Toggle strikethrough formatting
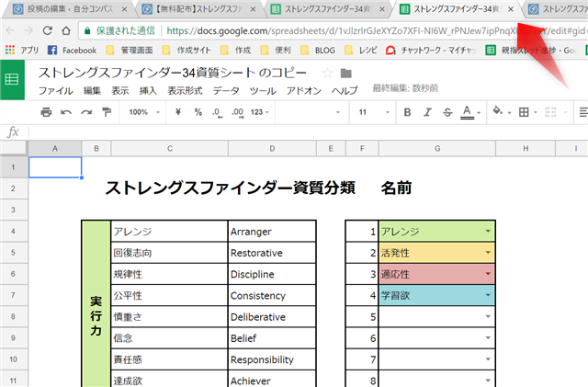The height and width of the screenshot is (387, 588). pos(447,112)
